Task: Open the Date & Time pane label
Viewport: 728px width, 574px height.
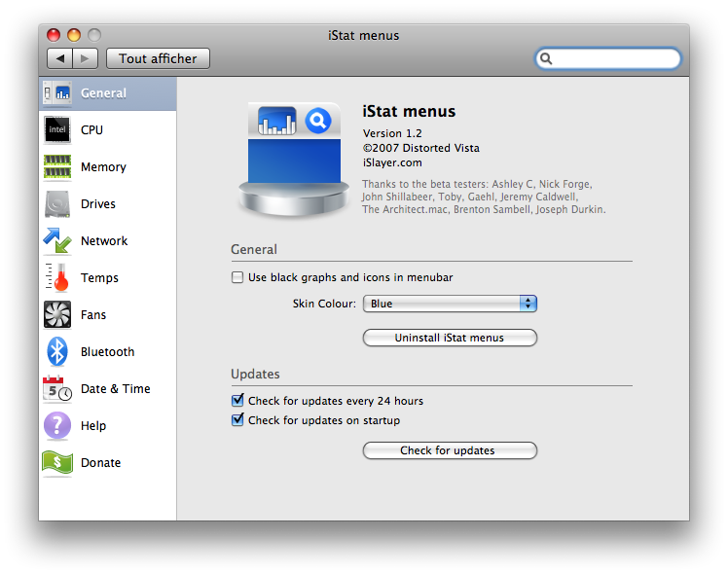Action: pyautogui.click(x=116, y=389)
